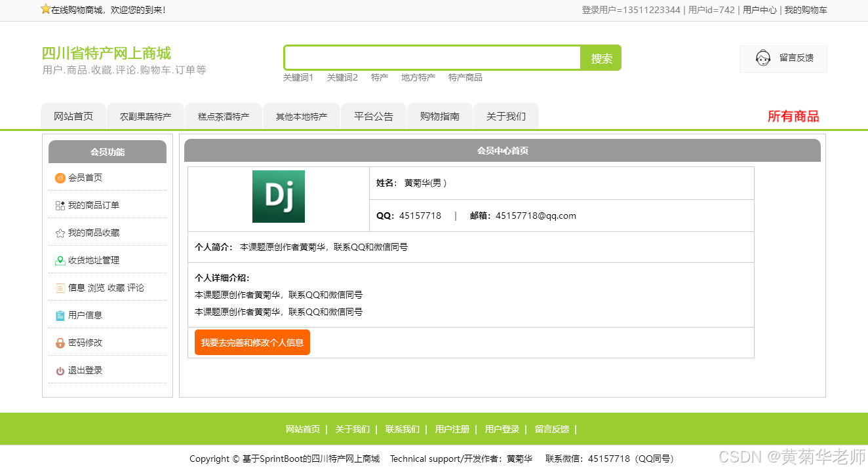This screenshot has width=868, height=471.
Task: Click the red 所有商品 link
Action: coord(793,117)
